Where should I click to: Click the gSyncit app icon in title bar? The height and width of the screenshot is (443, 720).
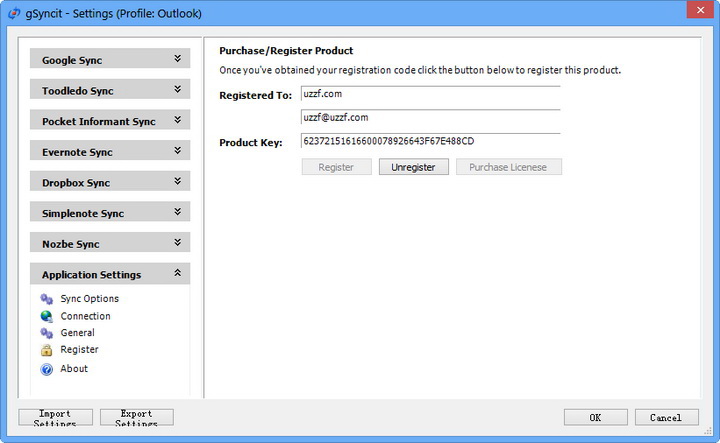coord(14,11)
